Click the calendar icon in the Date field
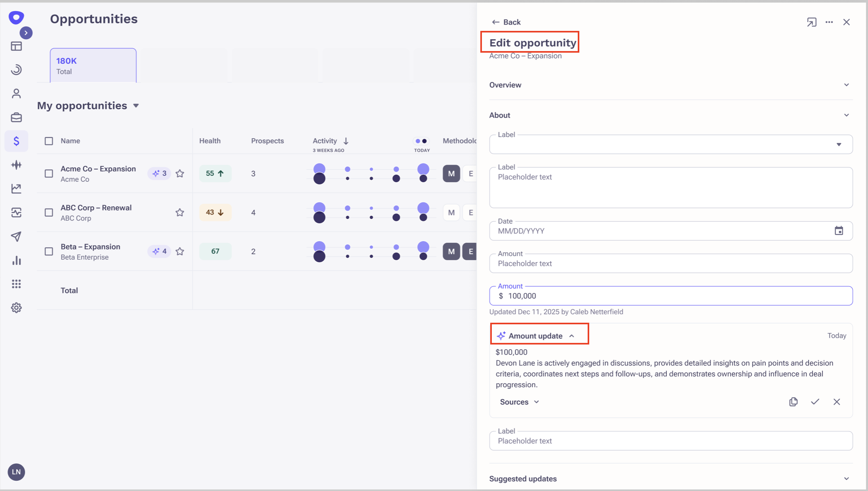The image size is (868, 491). click(x=839, y=231)
